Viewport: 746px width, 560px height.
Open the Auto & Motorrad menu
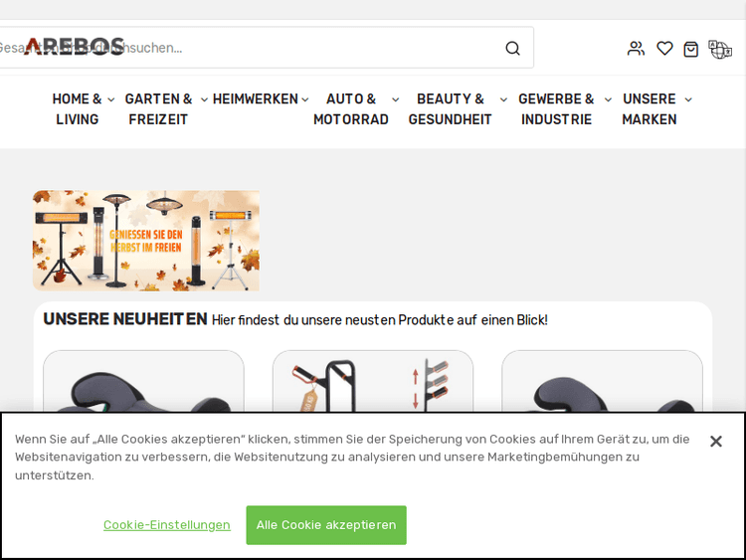point(351,109)
